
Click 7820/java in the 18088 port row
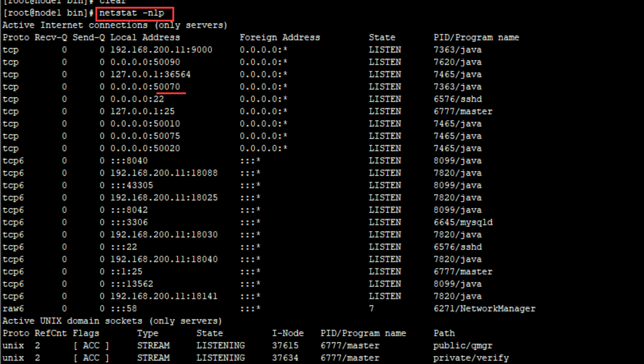457,173
